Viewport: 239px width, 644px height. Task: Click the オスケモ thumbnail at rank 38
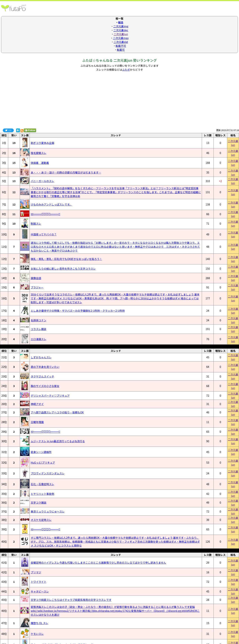[25, 520]
